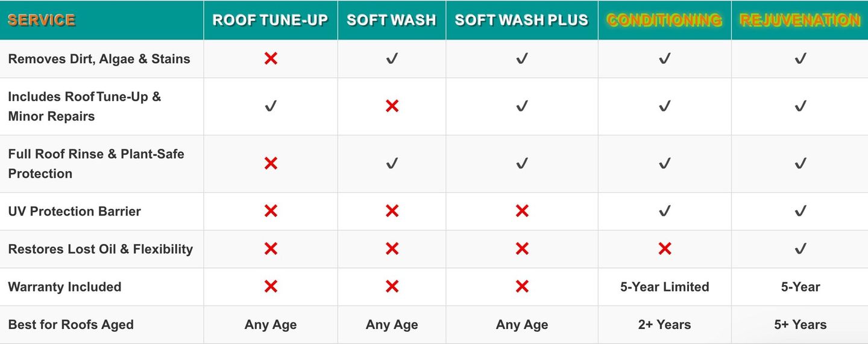This screenshot has width=868, height=344.
Task: Click Rejuvenation checkmark for Removes Dirt row
Action: [800, 58]
